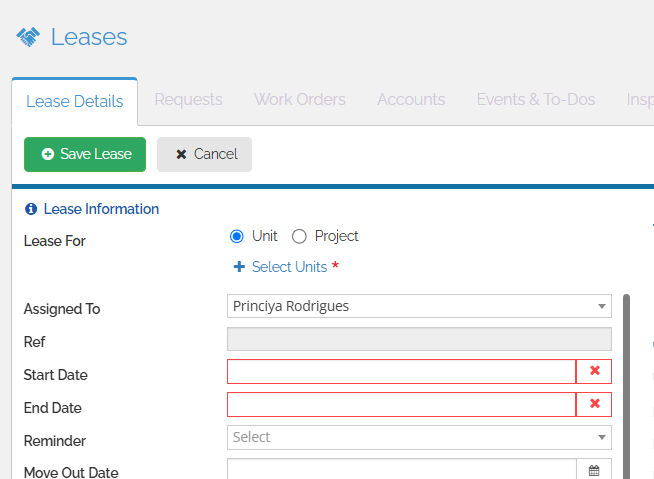Screen dimensions: 654x479
Task: Clear the Start Date with red X
Action: pyautogui.click(x=594, y=371)
